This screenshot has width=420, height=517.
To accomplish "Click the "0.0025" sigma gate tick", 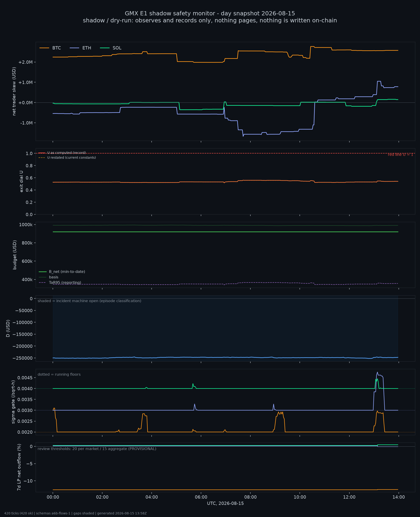I will tap(25, 421).
